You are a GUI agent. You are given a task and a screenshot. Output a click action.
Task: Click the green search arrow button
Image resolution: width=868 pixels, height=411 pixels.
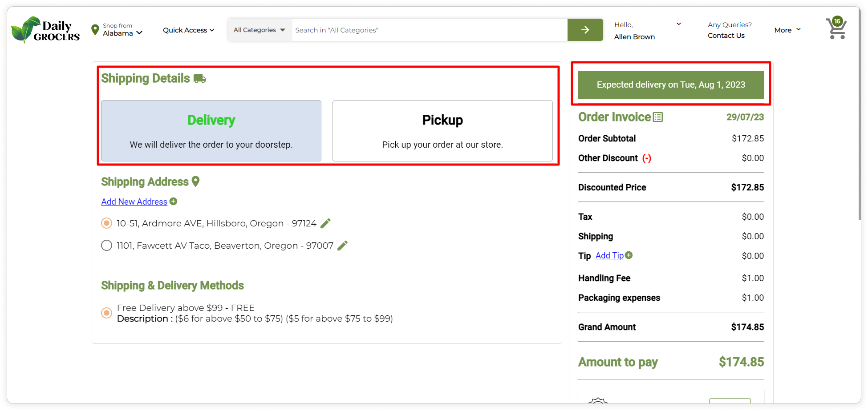pos(585,30)
